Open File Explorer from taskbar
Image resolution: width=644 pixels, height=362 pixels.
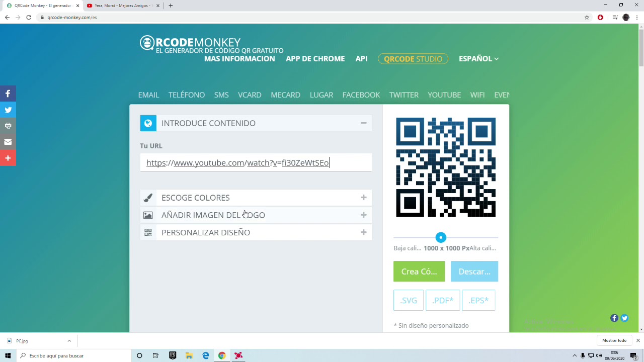click(x=189, y=355)
